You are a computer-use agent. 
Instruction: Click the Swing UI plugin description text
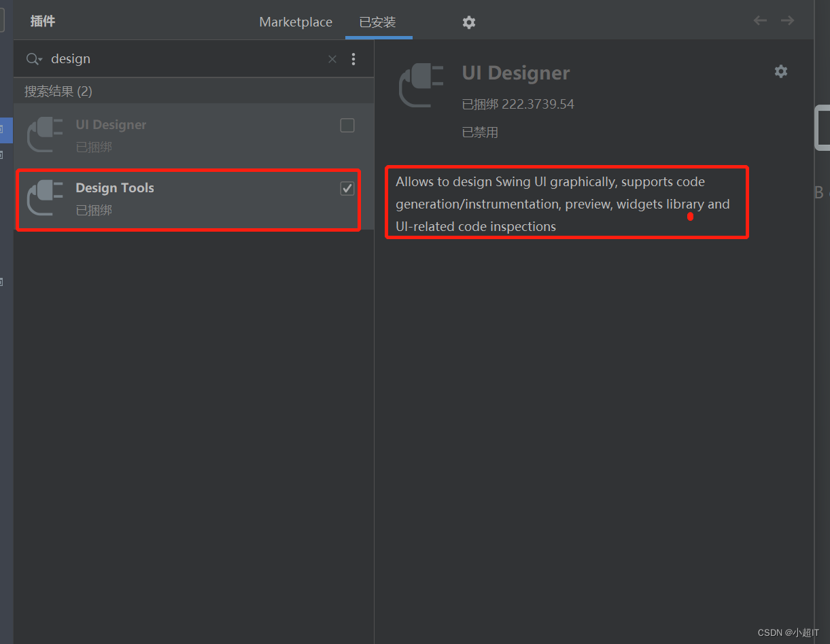click(x=563, y=204)
